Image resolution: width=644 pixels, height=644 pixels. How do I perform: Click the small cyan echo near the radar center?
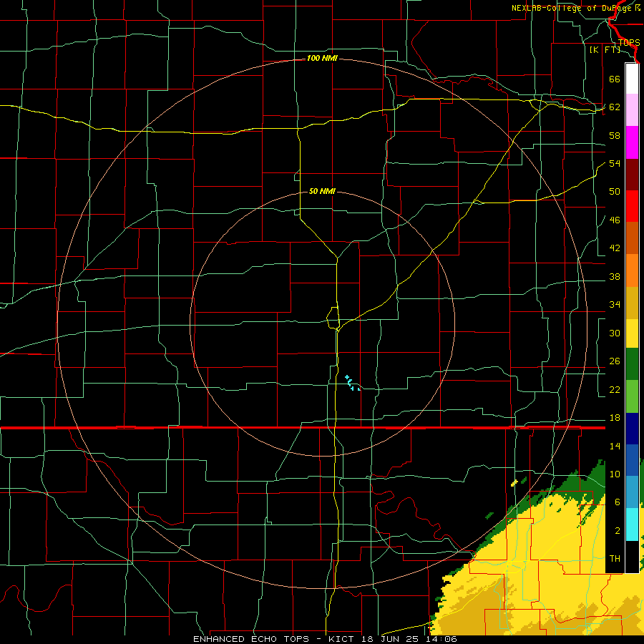[x=352, y=384]
